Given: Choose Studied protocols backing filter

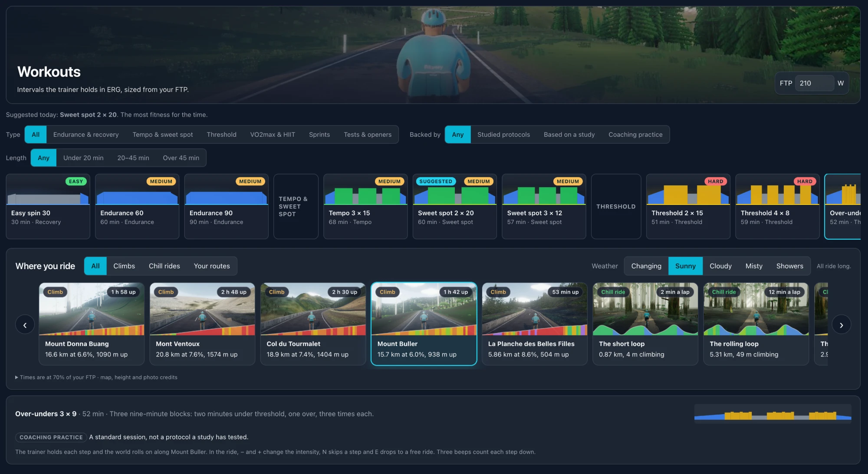Looking at the screenshot, I should pyautogui.click(x=503, y=135).
